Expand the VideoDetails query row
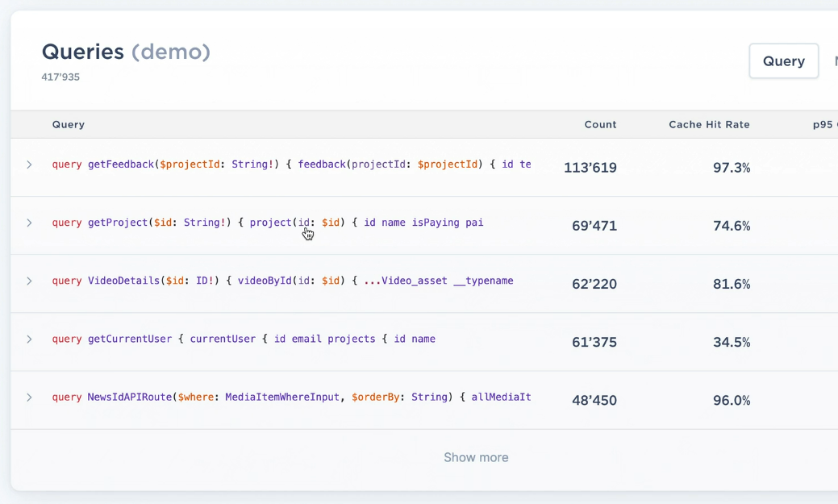Image resolution: width=838 pixels, height=504 pixels. [29, 281]
